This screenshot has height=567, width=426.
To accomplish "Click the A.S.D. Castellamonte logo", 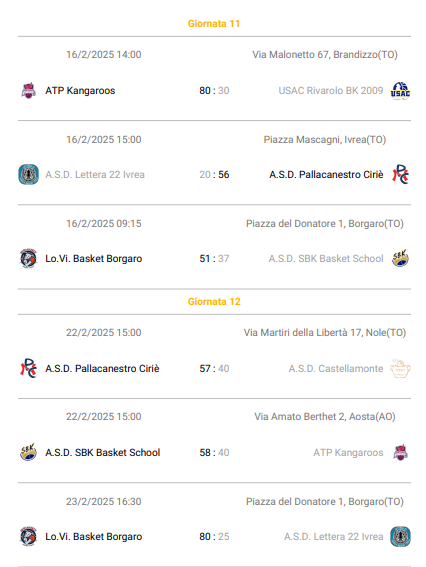I will pos(400,368).
